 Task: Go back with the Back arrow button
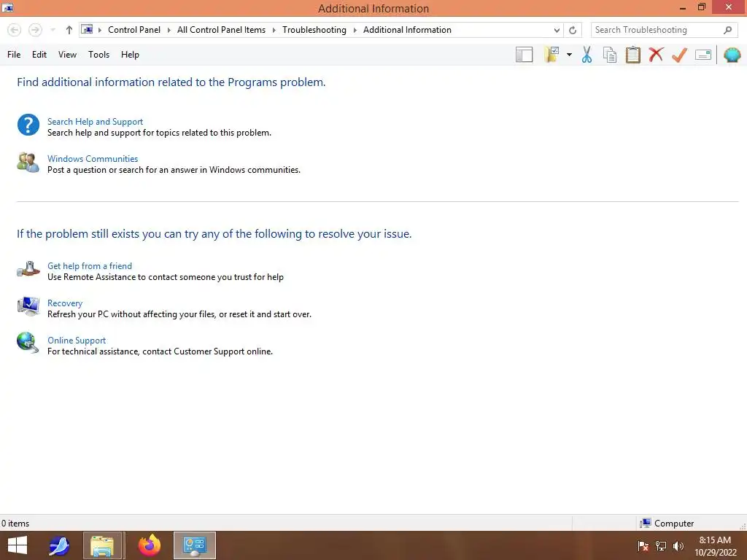[x=15, y=30]
